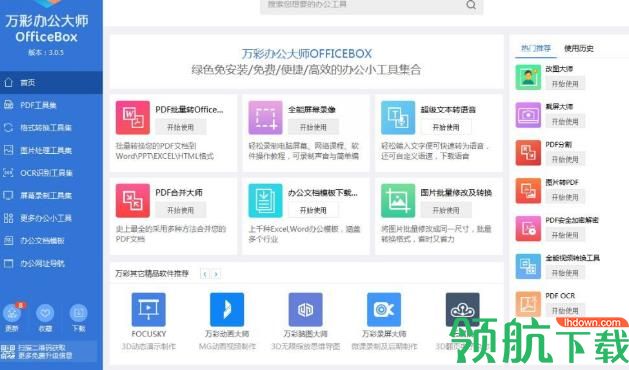This screenshot has width=629, height=370.
Task: Click 开始使用 next to 全能视频转换工具
Action: [x=565, y=273]
